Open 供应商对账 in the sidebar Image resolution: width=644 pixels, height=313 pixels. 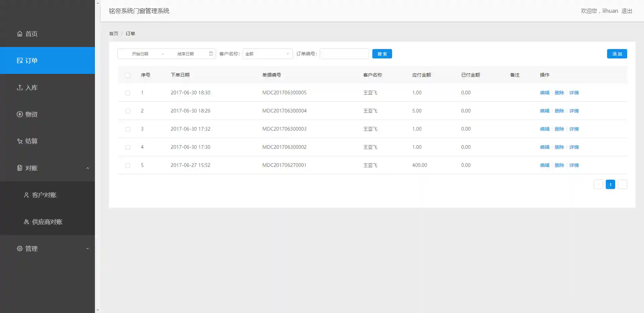click(x=47, y=222)
